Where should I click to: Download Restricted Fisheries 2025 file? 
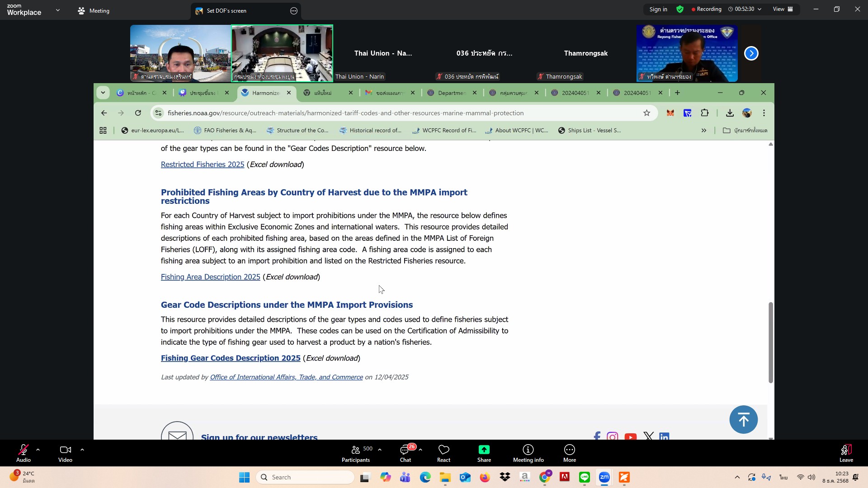202,164
